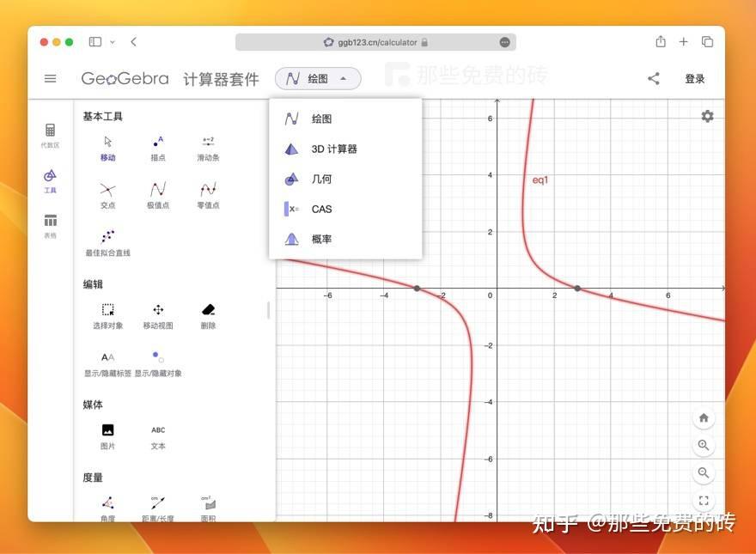Screen dimensions: 756x554
Task: Click the share icon near 登录
Action: [654, 78]
